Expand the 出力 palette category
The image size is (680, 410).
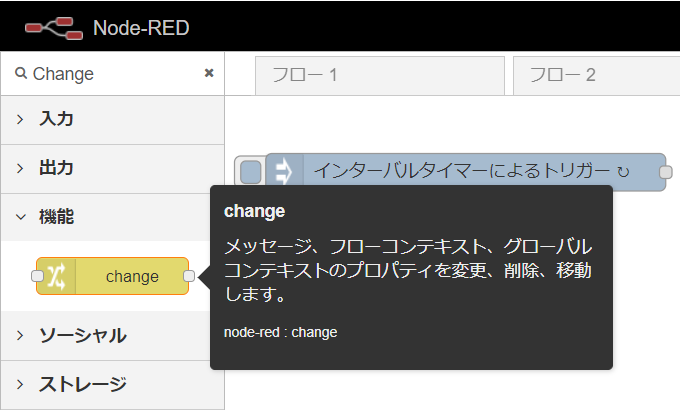(112, 169)
